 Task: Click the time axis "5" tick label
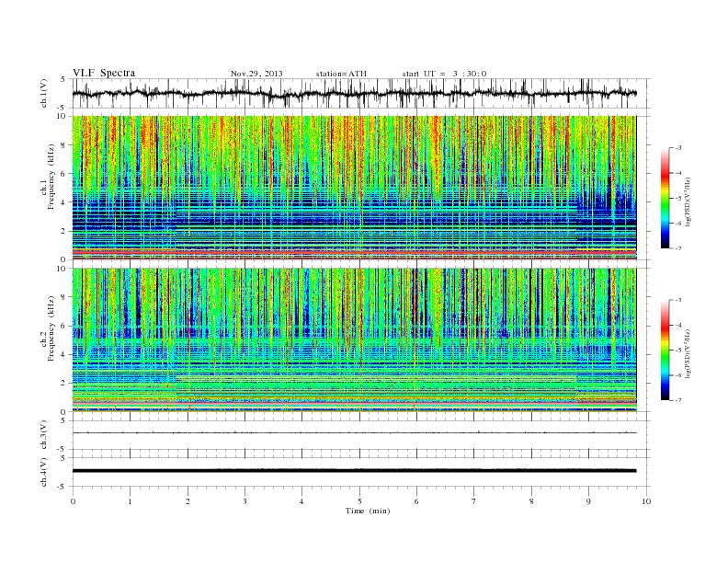pos(359,501)
